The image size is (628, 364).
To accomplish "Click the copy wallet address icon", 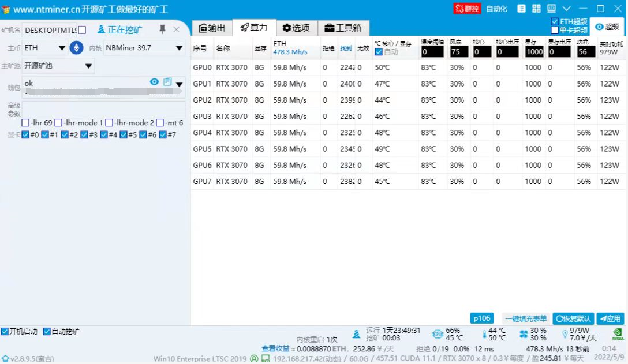I will point(167,82).
